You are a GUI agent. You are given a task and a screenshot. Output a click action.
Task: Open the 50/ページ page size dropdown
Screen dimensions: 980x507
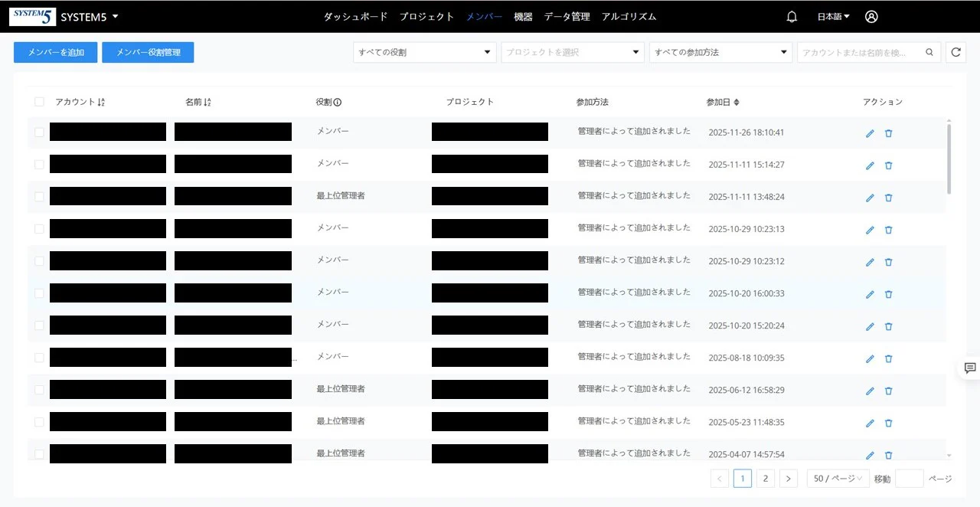[838, 478]
